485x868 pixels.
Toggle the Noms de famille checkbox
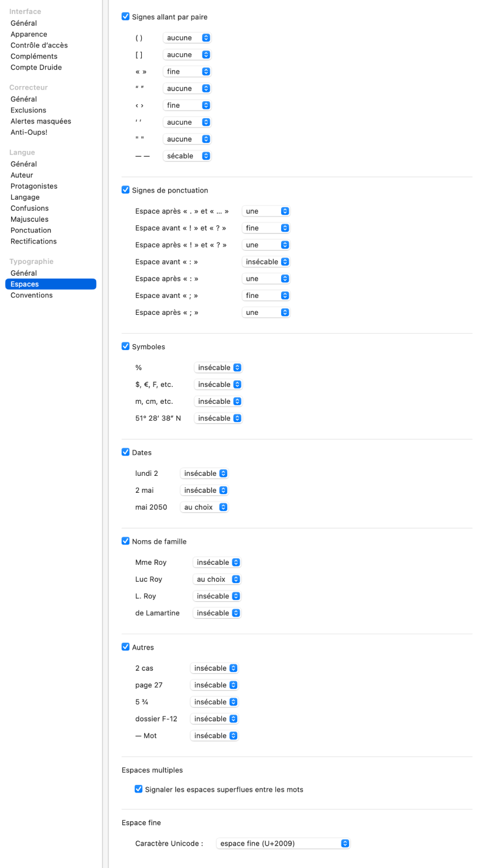(x=125, y=541)
